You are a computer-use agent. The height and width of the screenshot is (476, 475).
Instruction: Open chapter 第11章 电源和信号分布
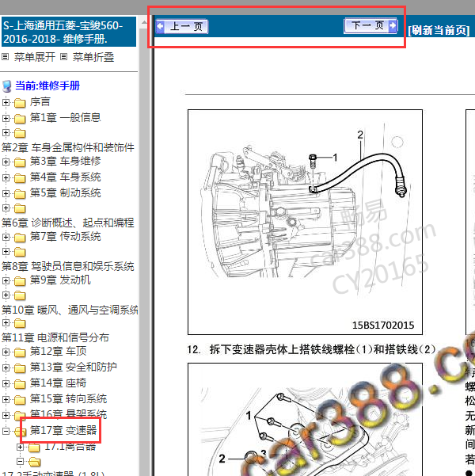[55, 337]
